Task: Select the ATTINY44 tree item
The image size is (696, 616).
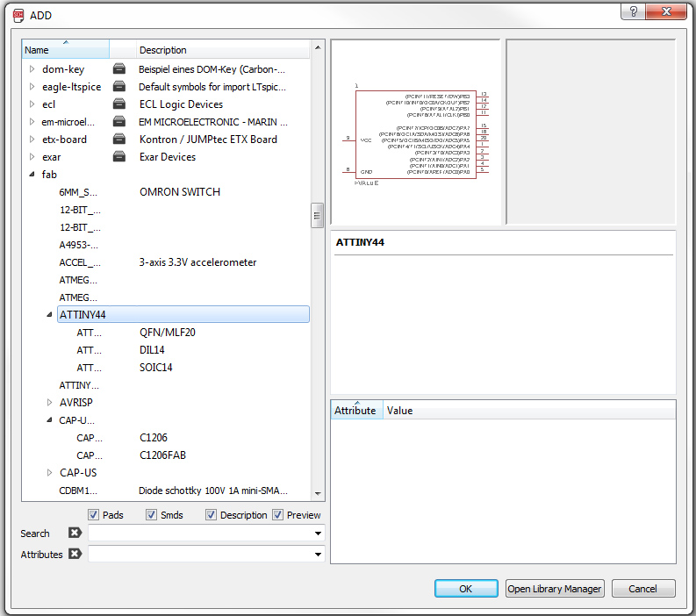Action: tap(183, 314)
